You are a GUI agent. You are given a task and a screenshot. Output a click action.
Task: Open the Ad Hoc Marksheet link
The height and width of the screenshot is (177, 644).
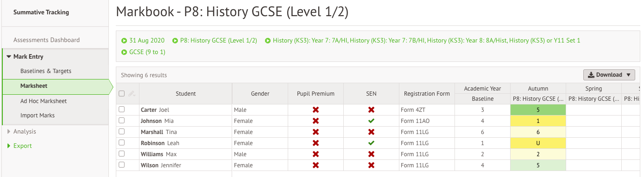pos(44,101)
